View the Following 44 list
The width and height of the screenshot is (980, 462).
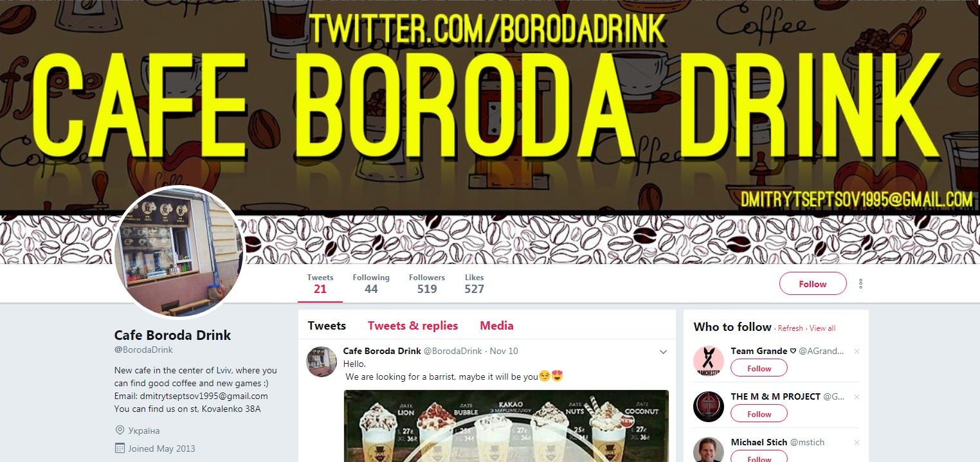click(x=371, y=284)
